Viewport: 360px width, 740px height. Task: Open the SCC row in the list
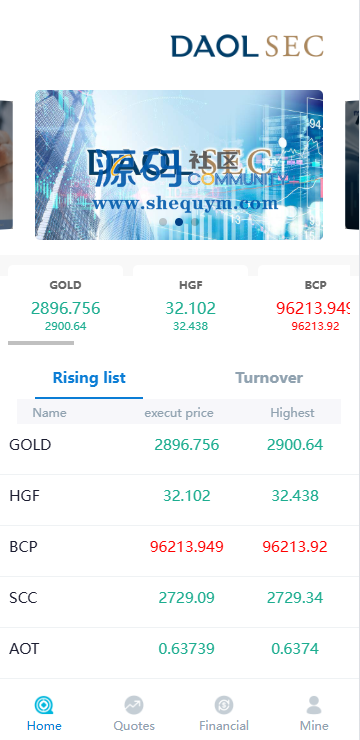(x=180, y=598)
